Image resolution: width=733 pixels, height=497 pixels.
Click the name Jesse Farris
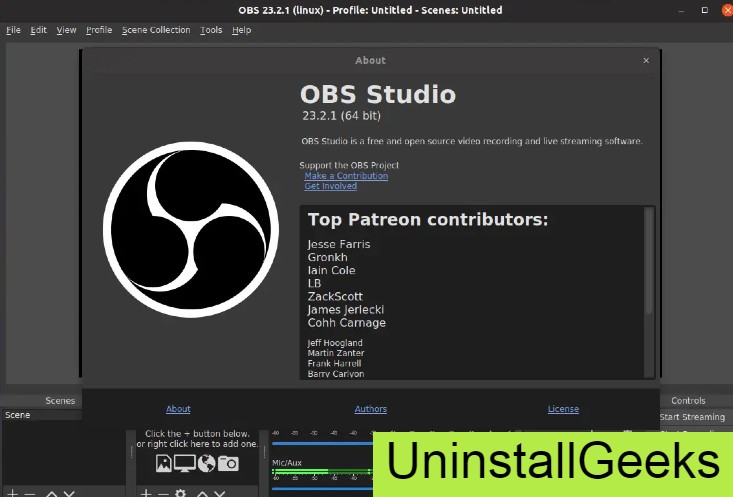tap(339, 244)
